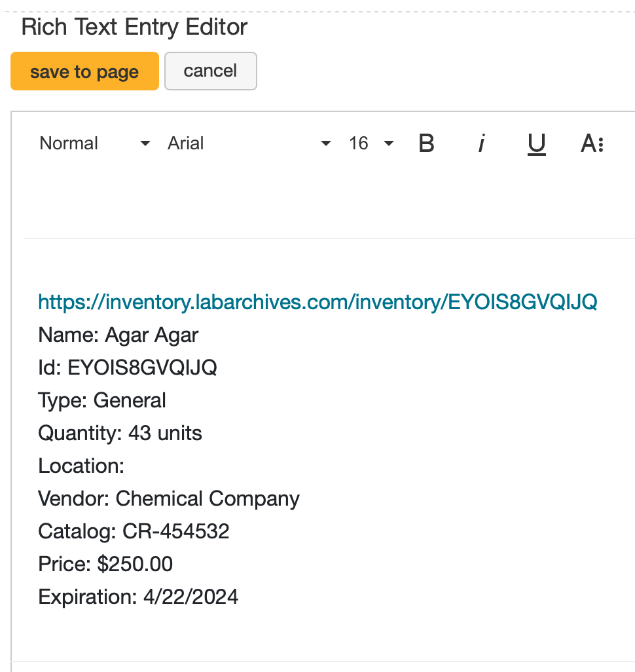Click the Quantity: 43 units line
This screenshot has height=672, width=635.
120,433
